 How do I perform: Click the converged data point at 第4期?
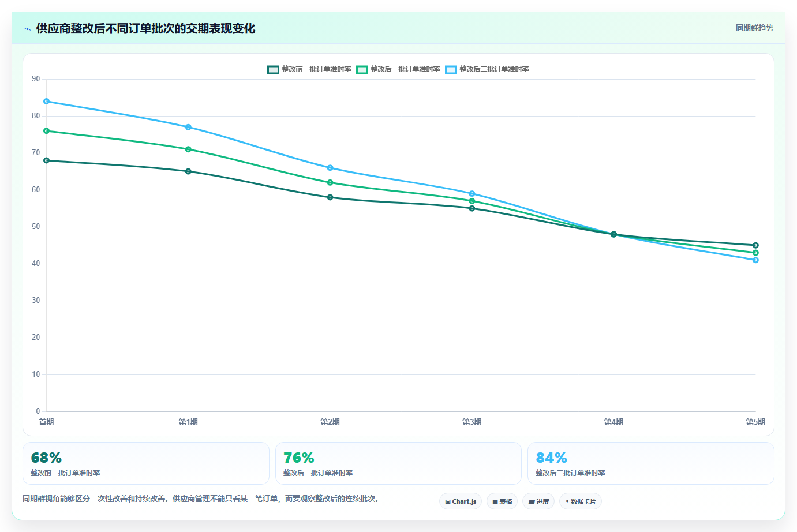point(613,234)
